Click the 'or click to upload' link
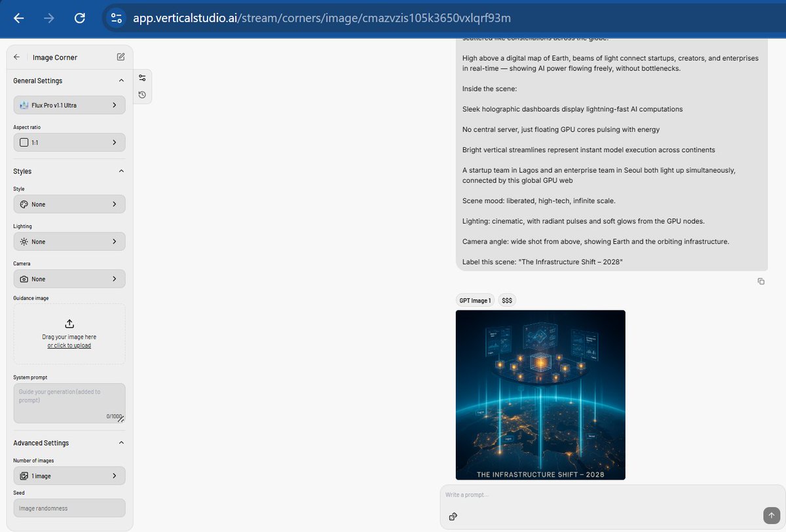The height and width of the screenshot is (532, 786). [x=69, y=345]
